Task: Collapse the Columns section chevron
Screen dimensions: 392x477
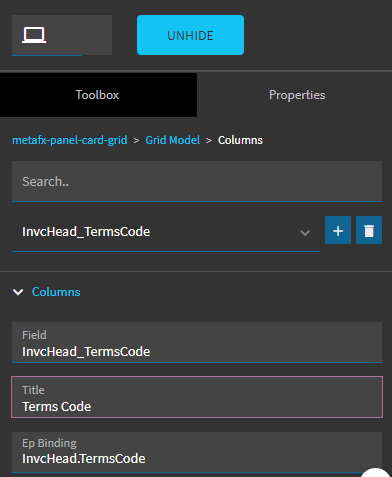Action: [x=18, y=292]
